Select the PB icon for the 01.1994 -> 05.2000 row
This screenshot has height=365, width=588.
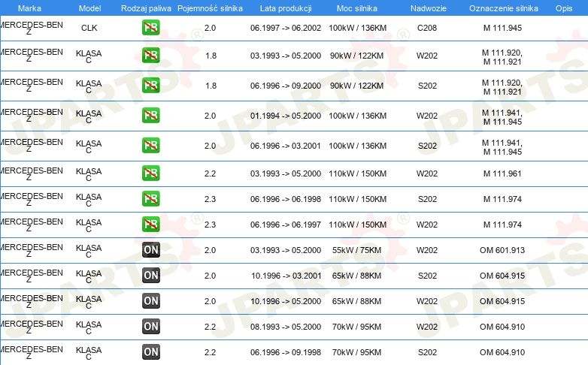point(150,116)
